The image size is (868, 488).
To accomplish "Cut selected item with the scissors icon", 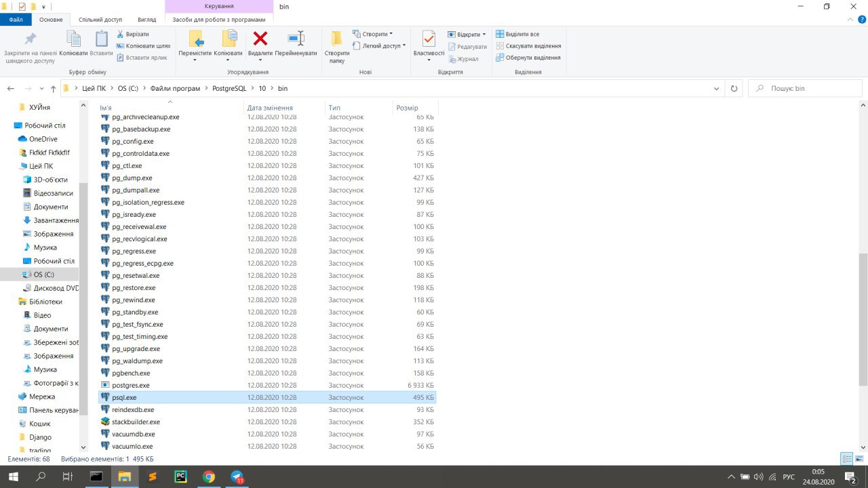I will tap(133, 34).
